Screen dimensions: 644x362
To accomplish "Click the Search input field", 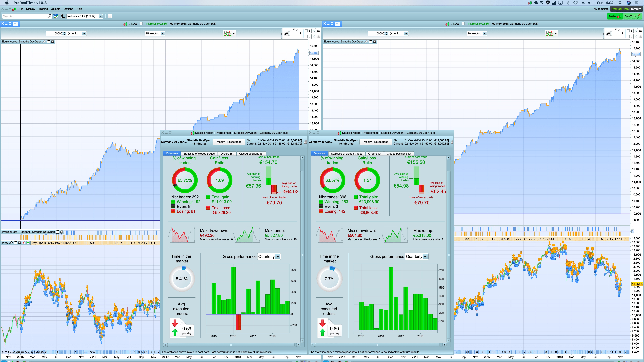I will pos(25,16).
